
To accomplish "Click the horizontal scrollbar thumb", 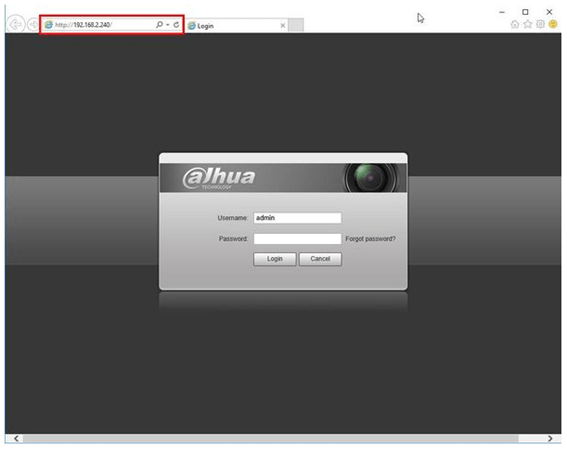I will tap(270, 438).
